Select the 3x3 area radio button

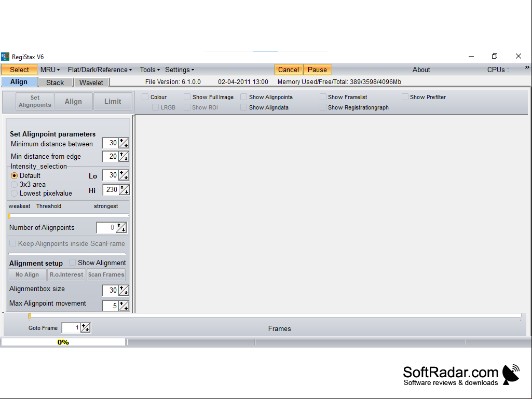click(x=14, y=185)
